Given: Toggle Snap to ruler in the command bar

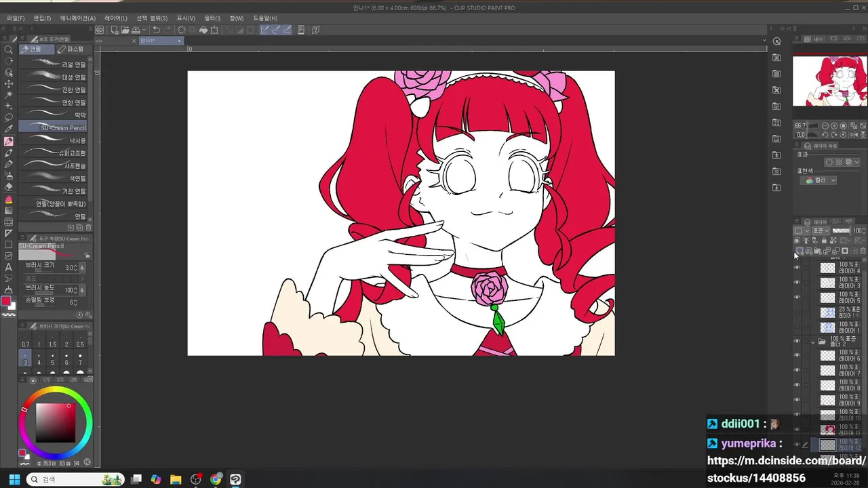Looking at the screenshot, I should (x=265, y=30).
